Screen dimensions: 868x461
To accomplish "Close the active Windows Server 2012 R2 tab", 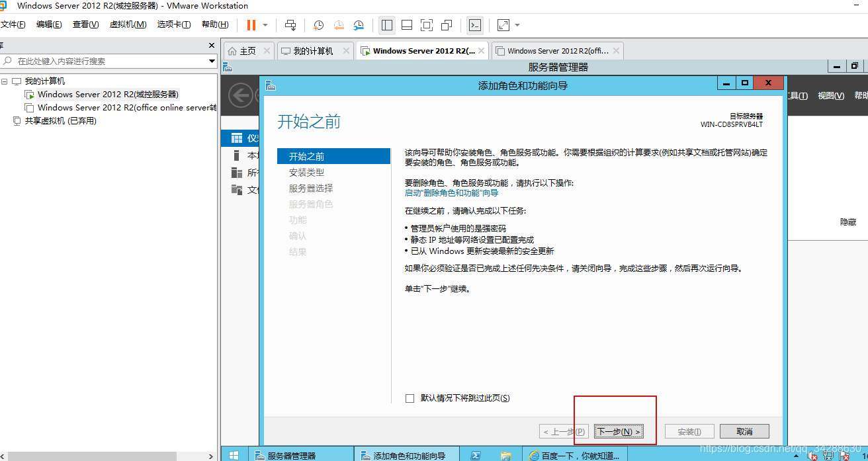I will click(482, 51).
